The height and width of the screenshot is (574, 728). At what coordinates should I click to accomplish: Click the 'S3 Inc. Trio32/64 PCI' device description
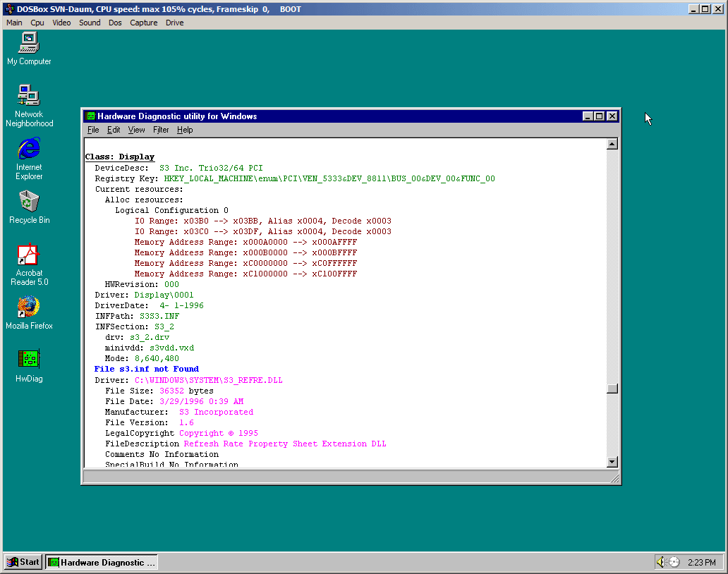[x=211, y=168]
